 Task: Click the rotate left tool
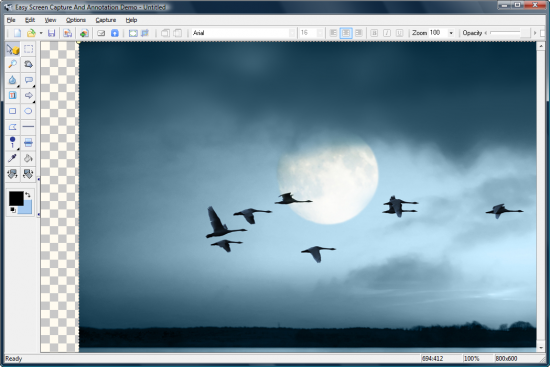[13, 174]
